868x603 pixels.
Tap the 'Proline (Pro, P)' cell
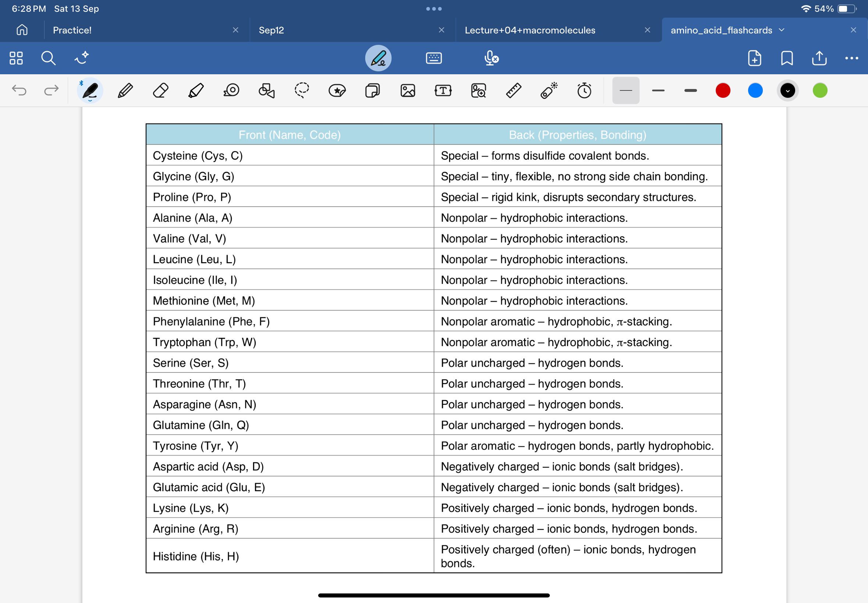290,197
